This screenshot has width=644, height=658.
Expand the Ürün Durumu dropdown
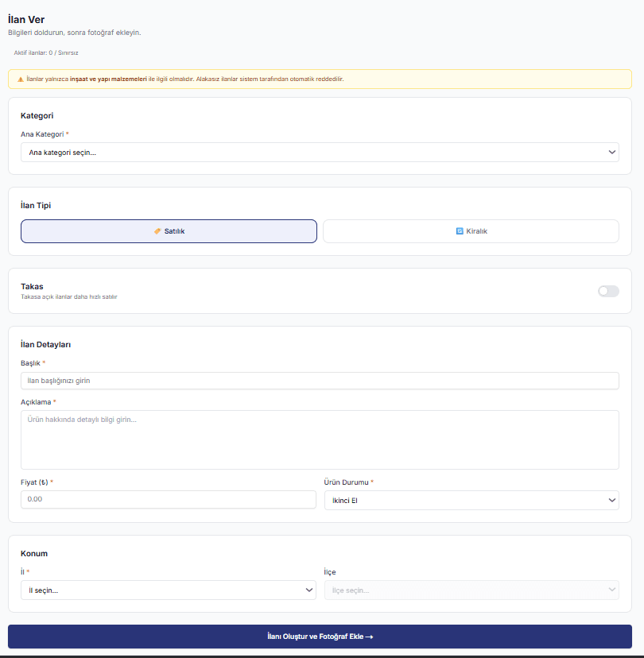coord(471,500)
